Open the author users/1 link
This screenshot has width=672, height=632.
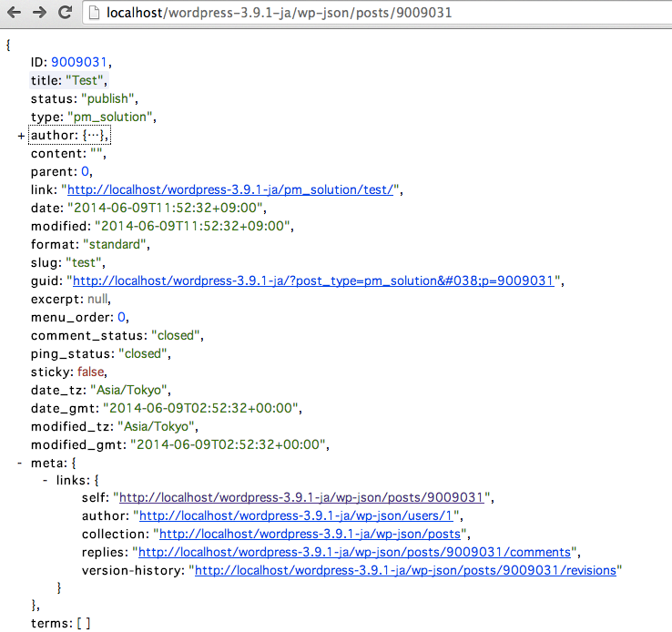tap(295, 516)
